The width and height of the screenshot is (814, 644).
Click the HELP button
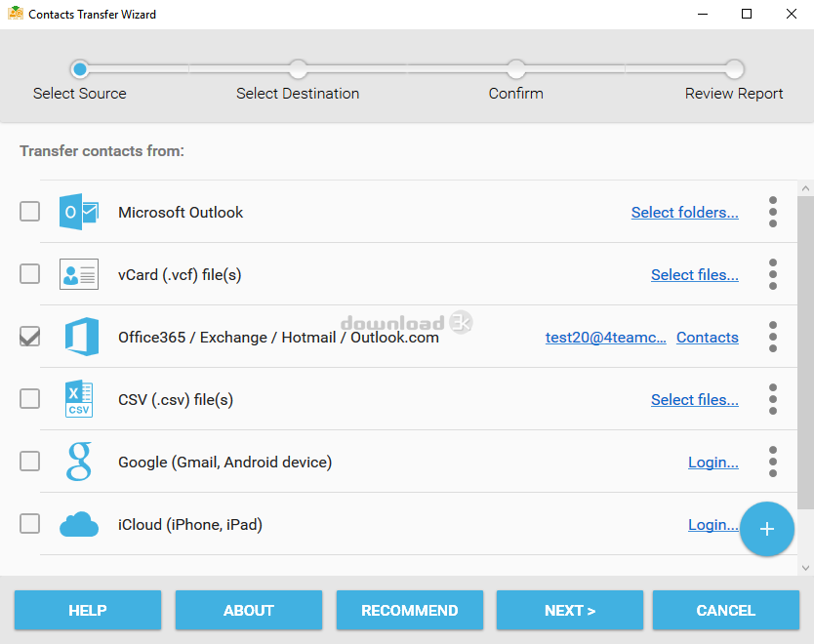coord(88,610)
